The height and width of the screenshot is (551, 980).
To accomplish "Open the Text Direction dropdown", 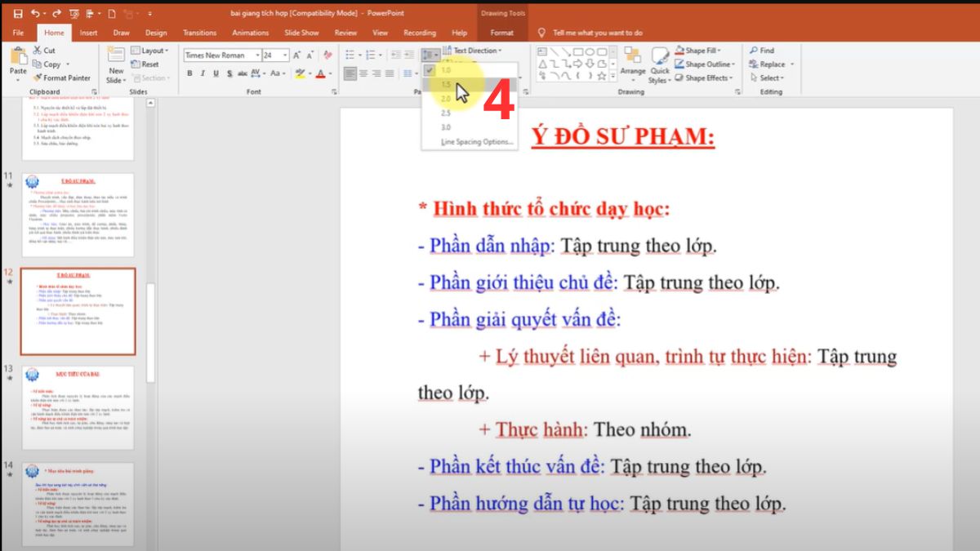I will [x=473, y=51].
